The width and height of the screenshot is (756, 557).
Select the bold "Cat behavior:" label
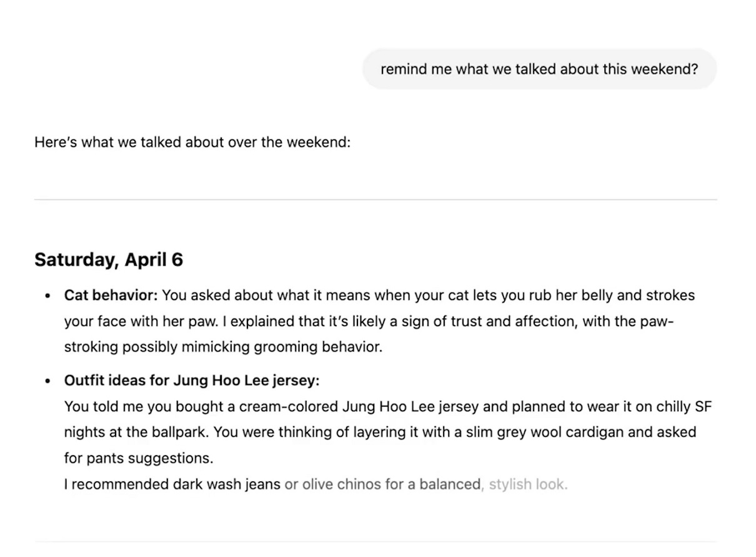click(x=111, y=295)
